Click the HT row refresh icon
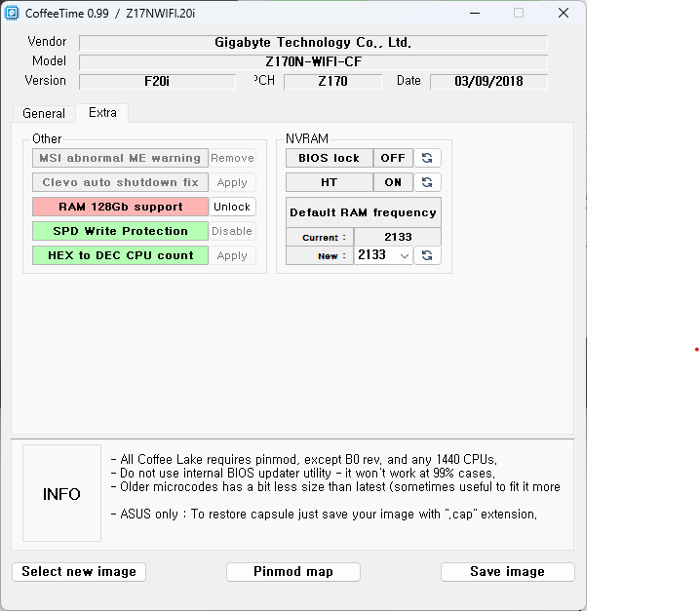The width and height of the screenshot is (700, 611). click(x=427, y=182)
